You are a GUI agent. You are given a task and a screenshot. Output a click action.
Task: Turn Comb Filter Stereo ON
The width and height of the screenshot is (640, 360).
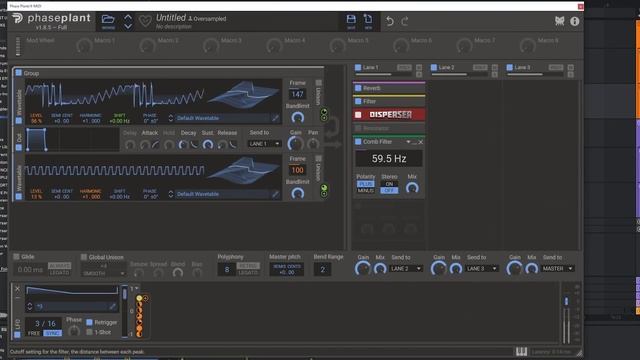pyautogui.click(x=389, y=184)
